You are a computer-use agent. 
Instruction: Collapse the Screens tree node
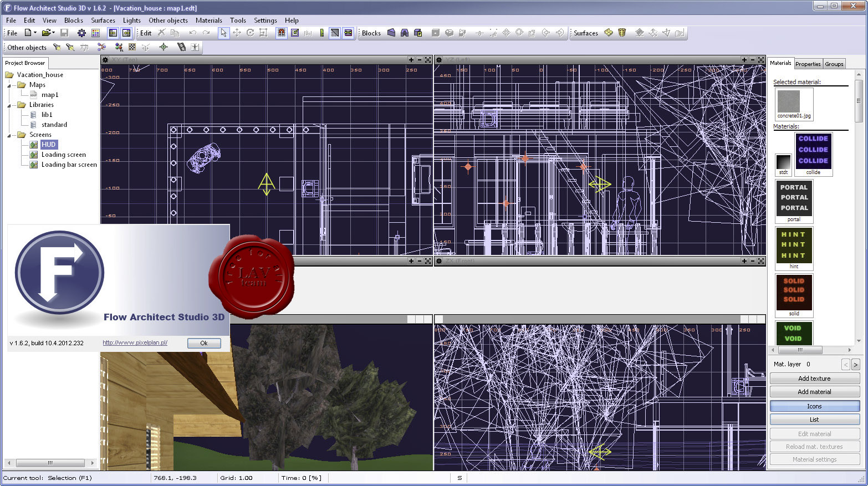click(x=9, y=135)
